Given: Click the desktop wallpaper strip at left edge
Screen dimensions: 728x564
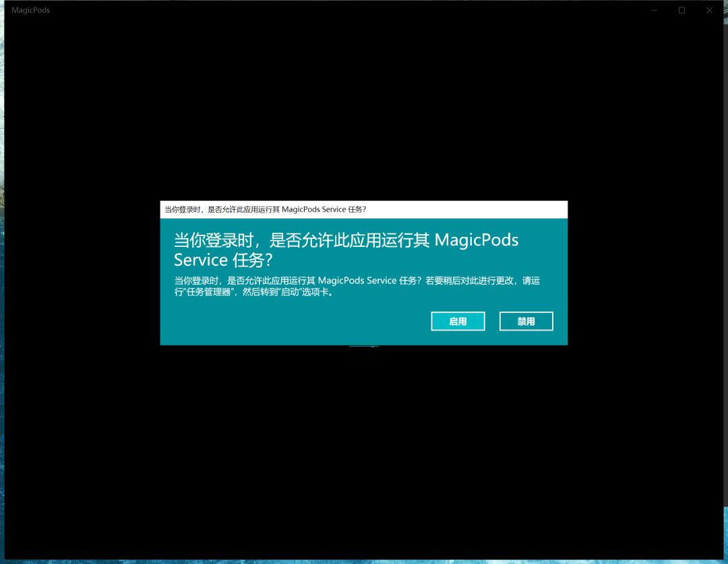Looking at the screenshot, I should 2,279.
